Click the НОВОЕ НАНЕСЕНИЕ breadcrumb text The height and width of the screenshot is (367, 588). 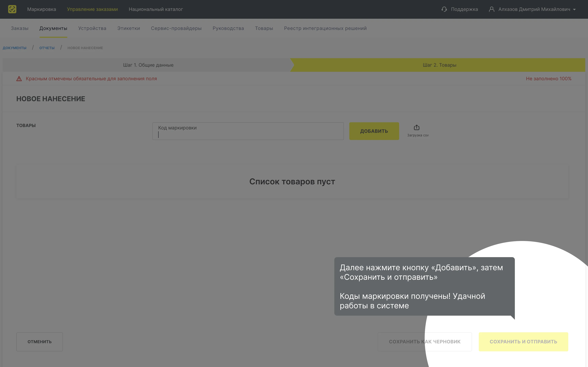(x=85, y=48)
